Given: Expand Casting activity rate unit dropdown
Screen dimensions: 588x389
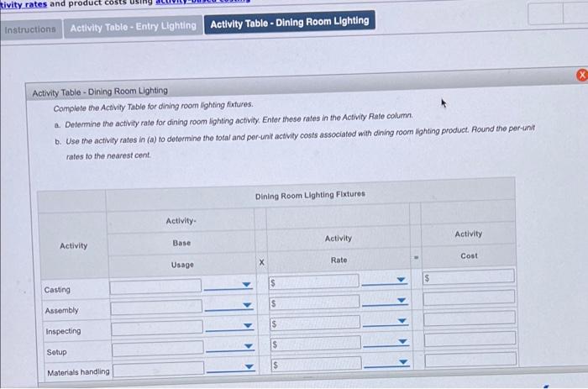Looking at the screenshot, I should pos(385,281).
